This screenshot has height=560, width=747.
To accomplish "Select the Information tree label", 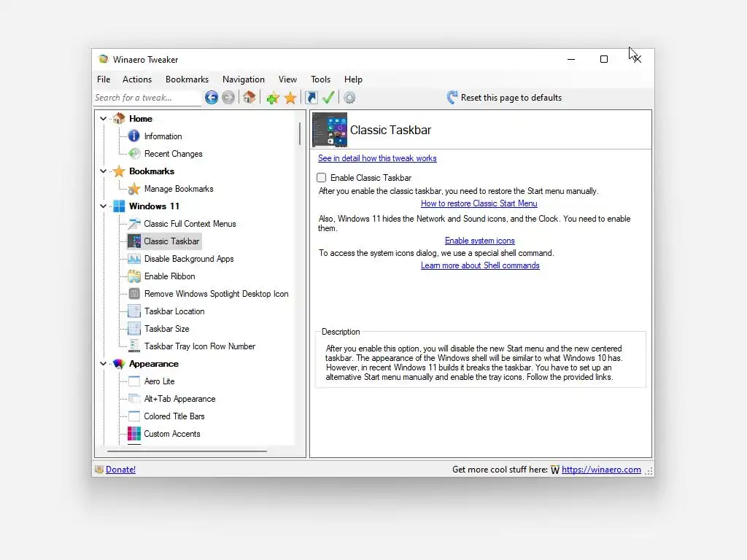I will (x=163, y=136).
